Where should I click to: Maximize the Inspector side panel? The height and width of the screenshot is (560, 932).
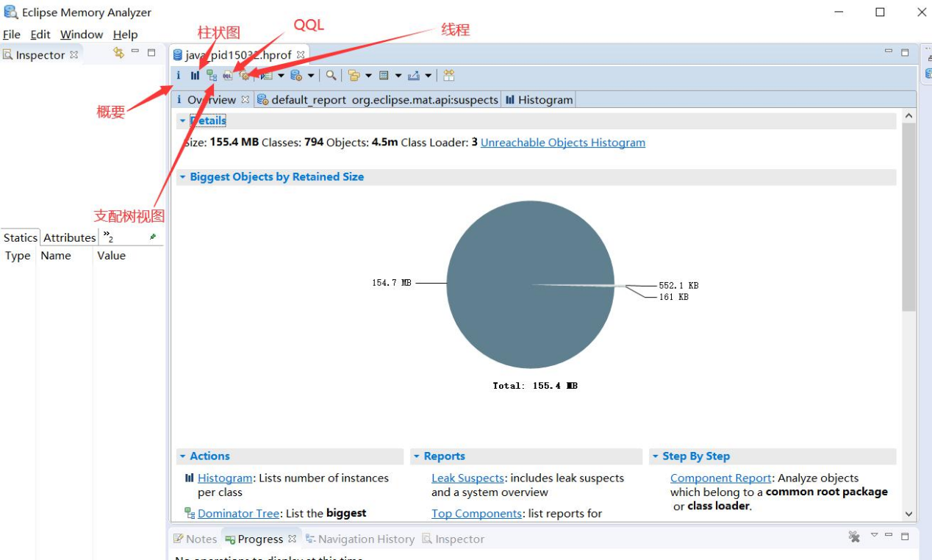point(151,52)
